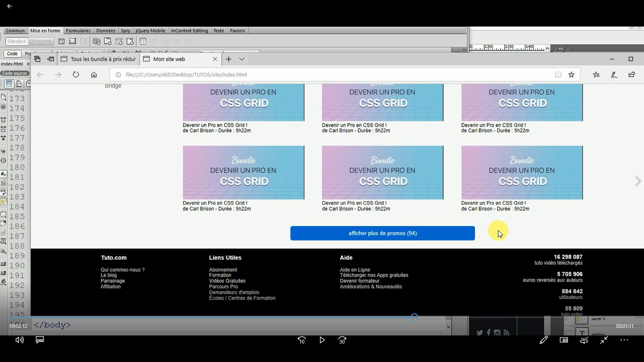Insert a Div tag
Viewport: 644px width, 362px height.
[x=62, y=41]
